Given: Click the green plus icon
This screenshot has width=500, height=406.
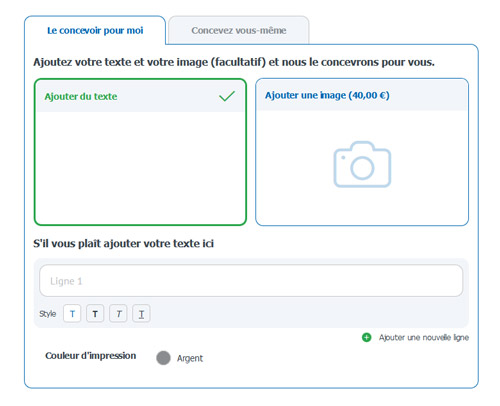Looking at the screenshot, I should [366, 337].
